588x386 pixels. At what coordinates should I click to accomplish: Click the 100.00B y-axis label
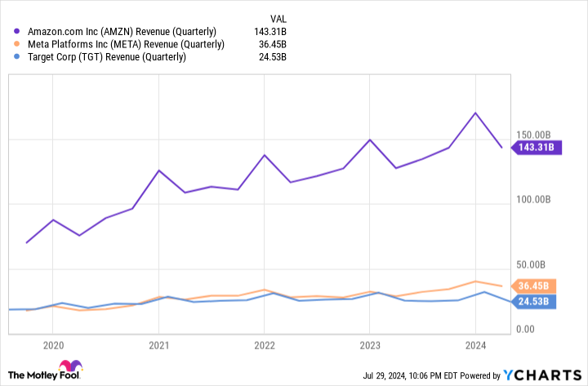pyautogui.click(x=533, y=200)
